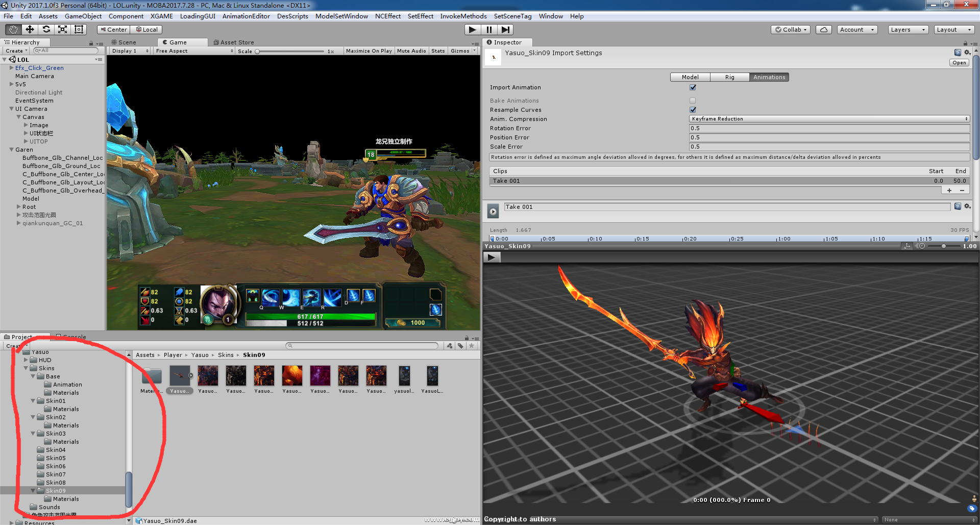The width and height of the screenshot is (980, 525).
Task: Open Display 1 dropdown
Action: [x=130, y=51]
